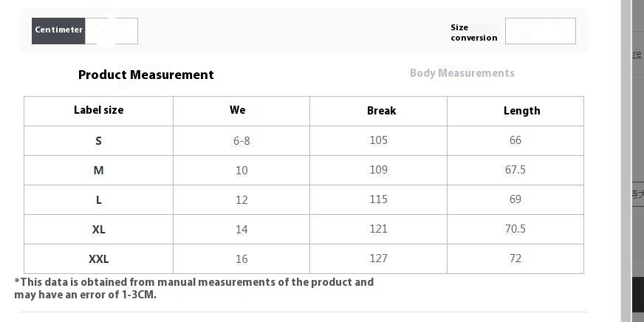Image resolution: width=644 pixels, height=322 pixels.
Task: Click the We column header
Action: coord(237,110)
